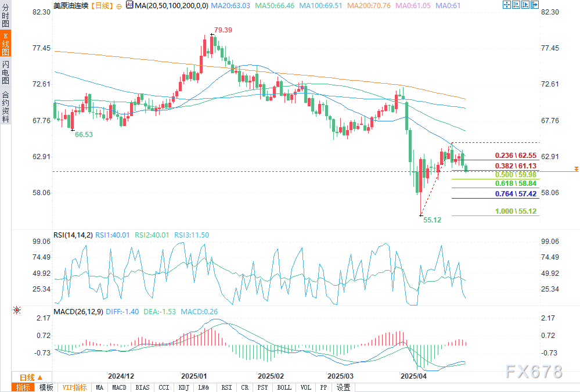Open the 设置 settings button
This screenshot has height=392, width=580.
[344, 387]
